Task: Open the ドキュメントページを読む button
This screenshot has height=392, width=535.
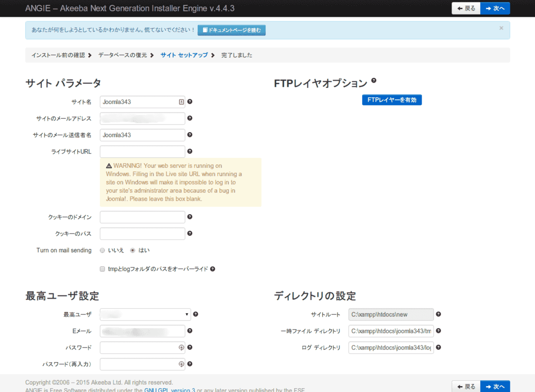Action: pyautogui.click(x=231, y=30)
